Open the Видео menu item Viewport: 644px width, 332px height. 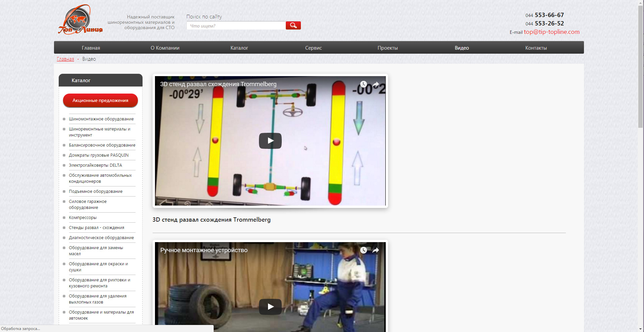pyautogui.click(x=462, y=48)
